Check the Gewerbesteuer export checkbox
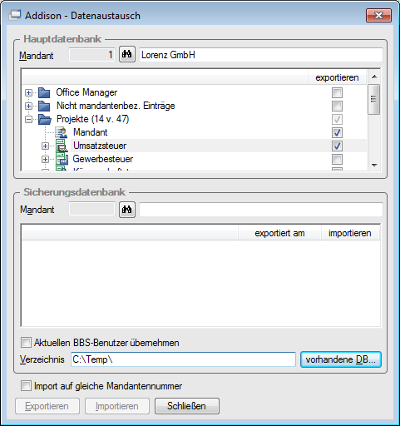The width and height of the screenshot is (400, 426). [337, 159]
